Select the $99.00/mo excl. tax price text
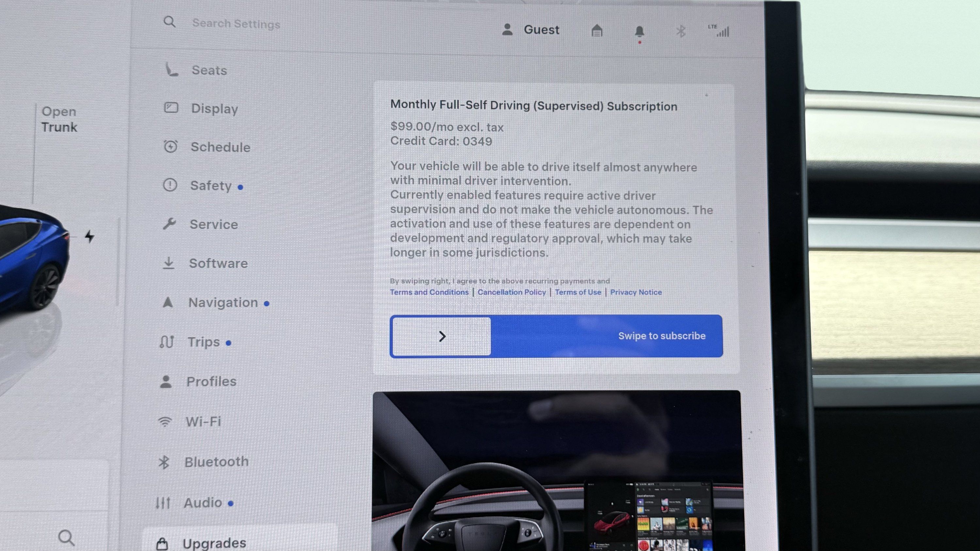Viewport: 980px width, 551px height. coord(447,127)
